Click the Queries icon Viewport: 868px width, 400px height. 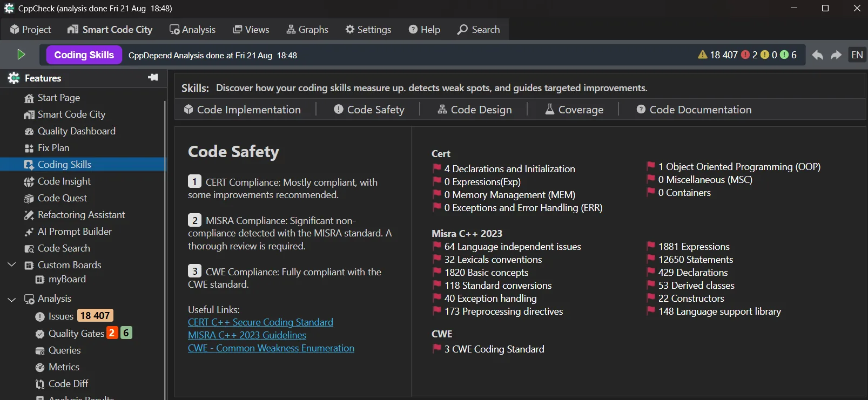point(40,351)
